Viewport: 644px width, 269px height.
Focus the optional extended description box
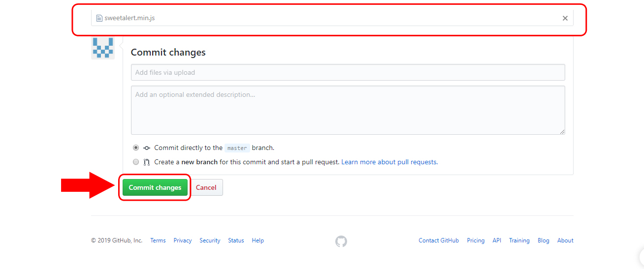348,110
